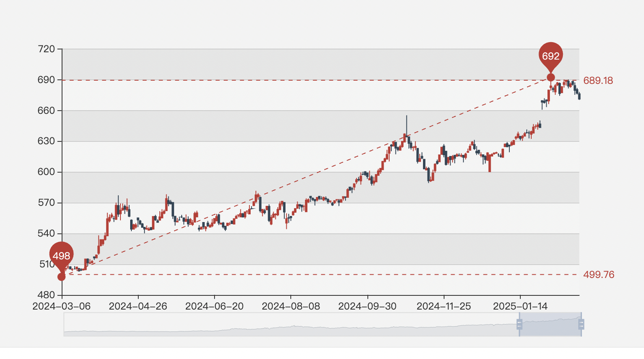Grab the left handle of the zoom slider
644x359 pixels.
519,324
